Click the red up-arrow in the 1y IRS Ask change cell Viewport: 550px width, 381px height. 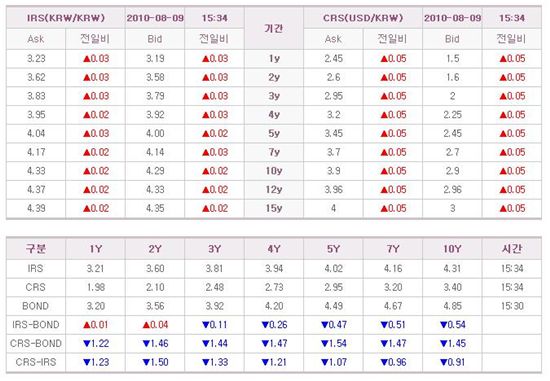click(x=87, y=59)
